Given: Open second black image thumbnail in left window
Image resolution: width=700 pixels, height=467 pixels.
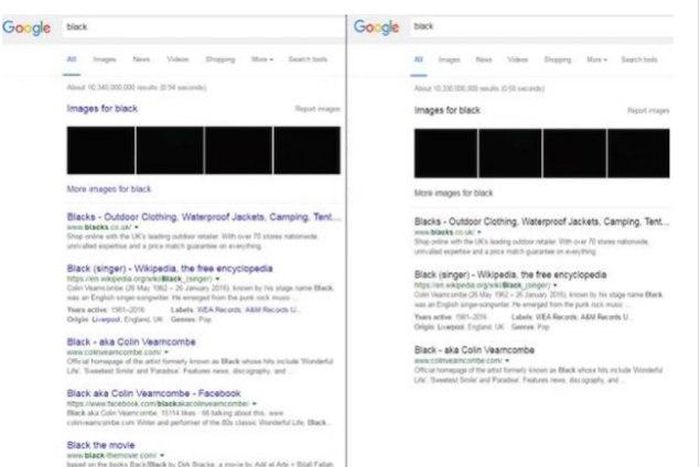Looking at the screenshot, I should (x=170, y=150).
